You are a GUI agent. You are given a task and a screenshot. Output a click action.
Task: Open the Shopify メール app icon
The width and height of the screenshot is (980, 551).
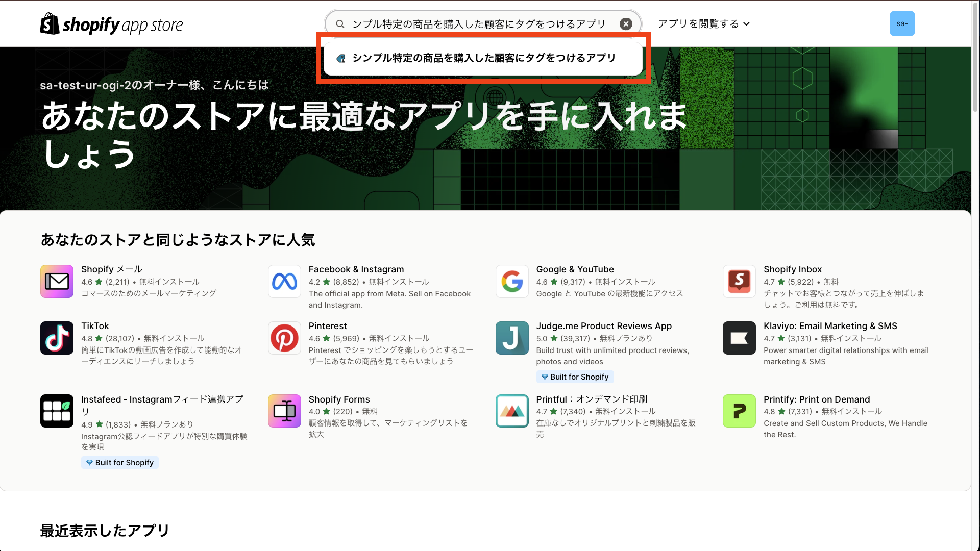57,281
